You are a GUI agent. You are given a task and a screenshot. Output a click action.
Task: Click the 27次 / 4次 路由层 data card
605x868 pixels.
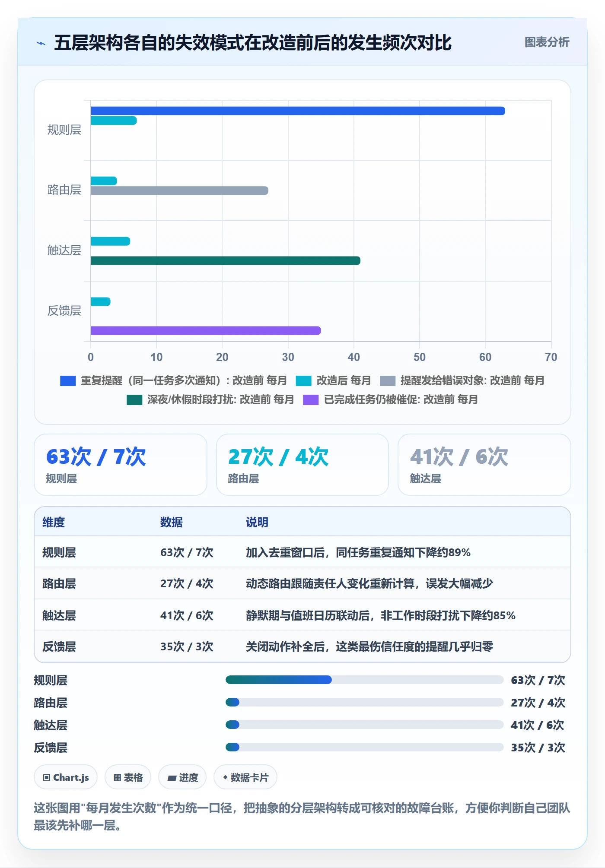302,465
